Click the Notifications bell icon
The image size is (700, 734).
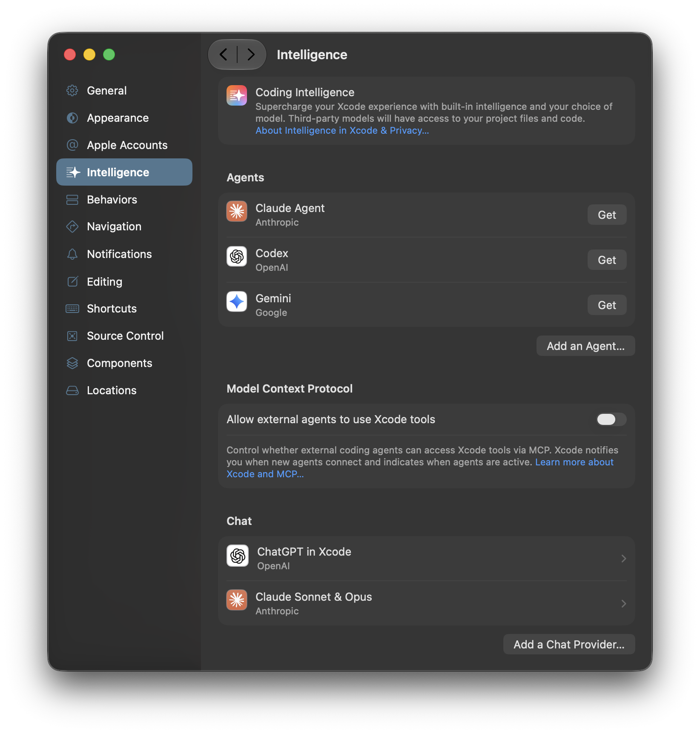pyautogui.click(x=72, y=254)
